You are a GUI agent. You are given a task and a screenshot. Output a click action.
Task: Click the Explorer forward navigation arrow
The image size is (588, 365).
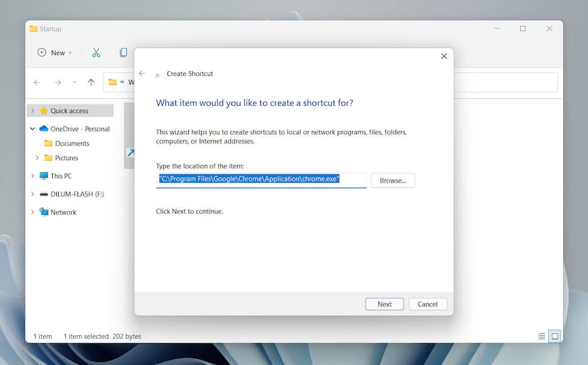point(57,82)
